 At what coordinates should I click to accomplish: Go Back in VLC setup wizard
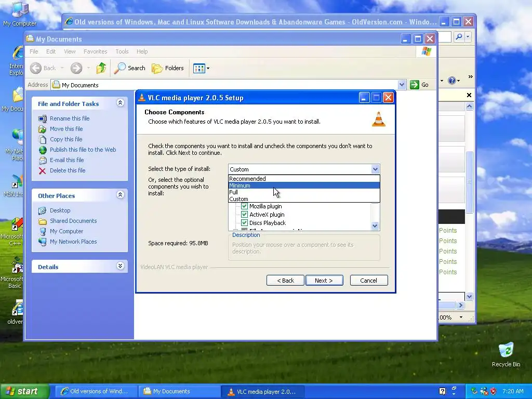[x=285, y=280]
